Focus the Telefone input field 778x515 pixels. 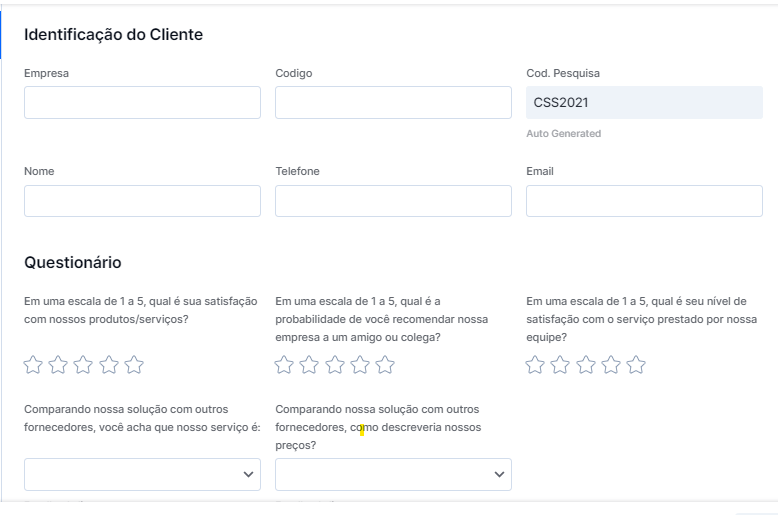click(393, 201)
